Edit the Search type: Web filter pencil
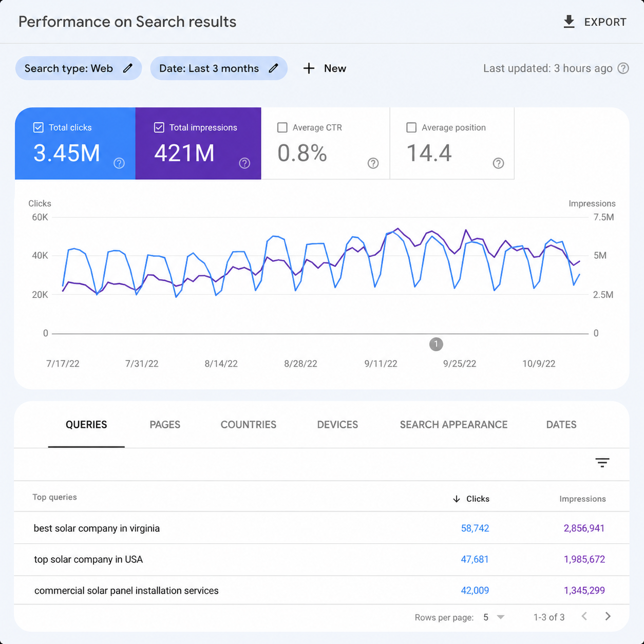Viewport: 644px width, 644px height. 128,68
